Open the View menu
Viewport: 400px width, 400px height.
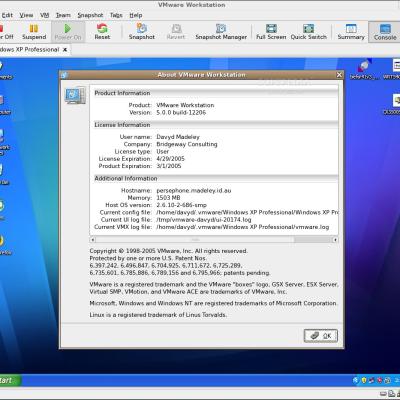click(26, 15)
